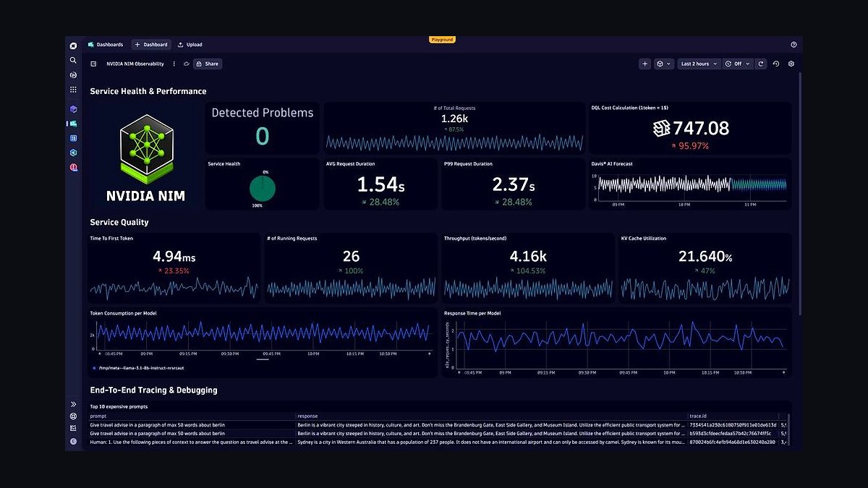
Task: Open the Last 2 hours timeframe dropdown
Action: tap(699, 64)
